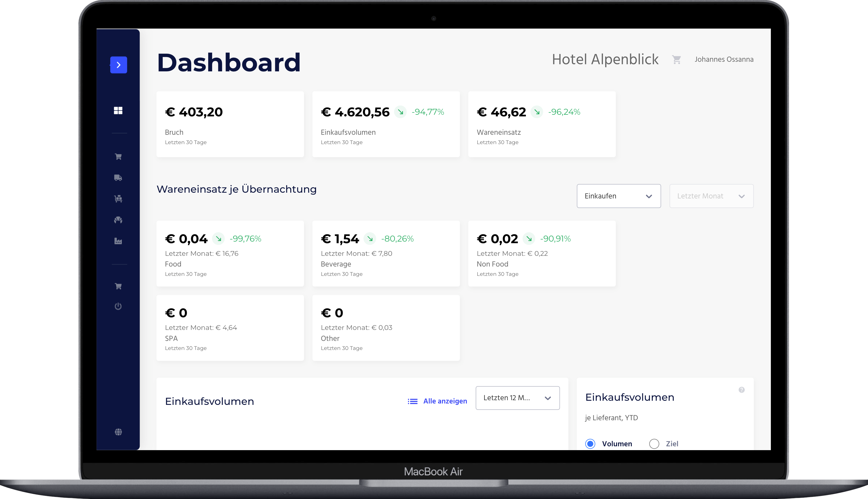Click the Alle anzeigen link

(445, 401)
